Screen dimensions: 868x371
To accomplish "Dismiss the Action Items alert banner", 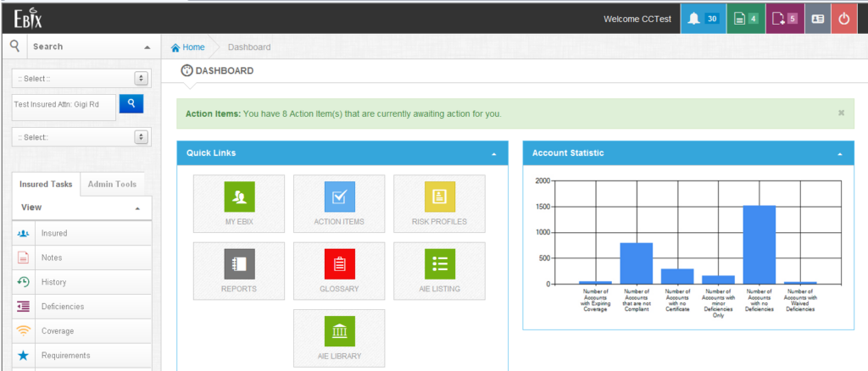I will 842,113.
